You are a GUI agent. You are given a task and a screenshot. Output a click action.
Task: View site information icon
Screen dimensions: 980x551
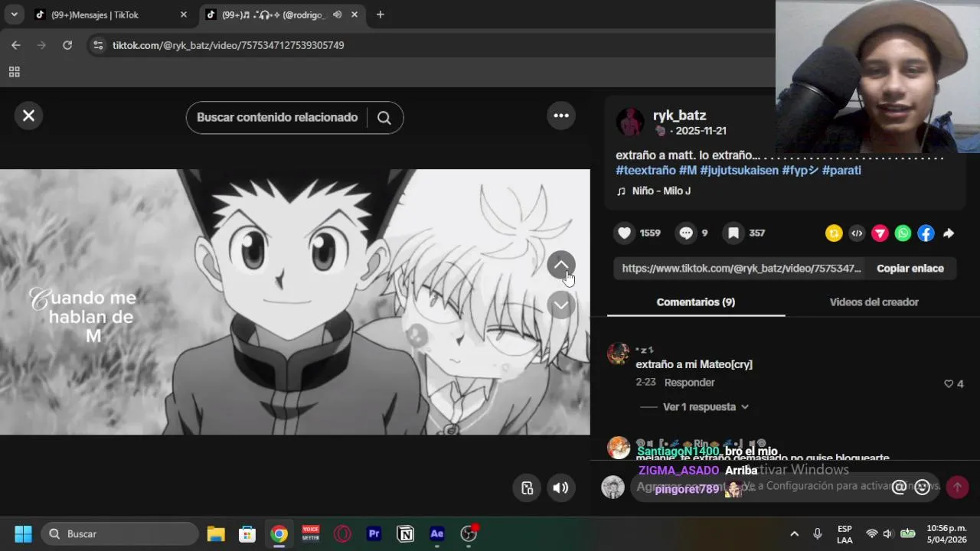coord(97,45)
